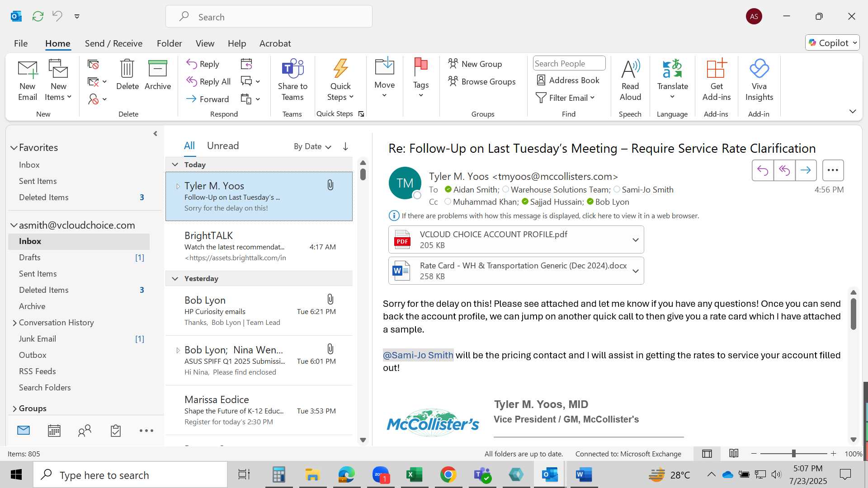This screenshot has height=488, width=868.
Task: Click the Reply with Meeting icon
Action: pos(246,64)
